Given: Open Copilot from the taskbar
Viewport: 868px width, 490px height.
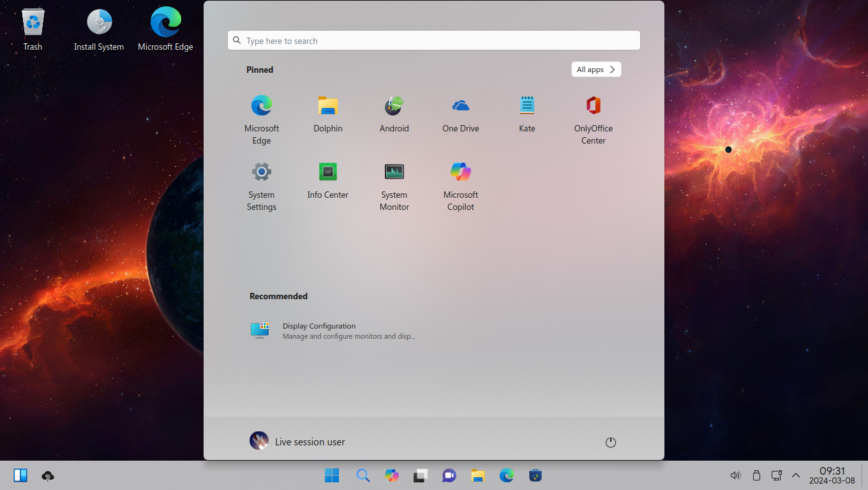Looking at the screenshot, I should (392, 475).
